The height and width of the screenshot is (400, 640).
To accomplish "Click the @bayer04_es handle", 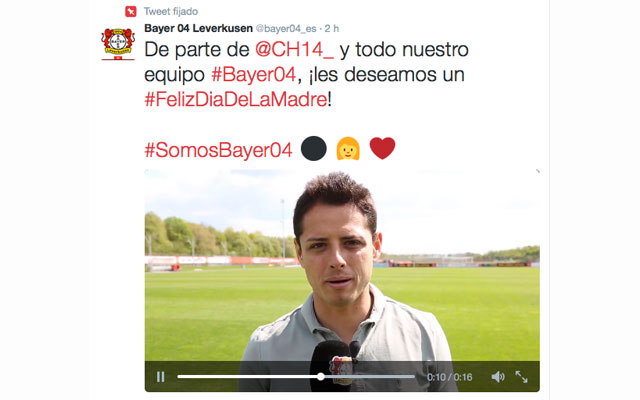I will (286, 29).
